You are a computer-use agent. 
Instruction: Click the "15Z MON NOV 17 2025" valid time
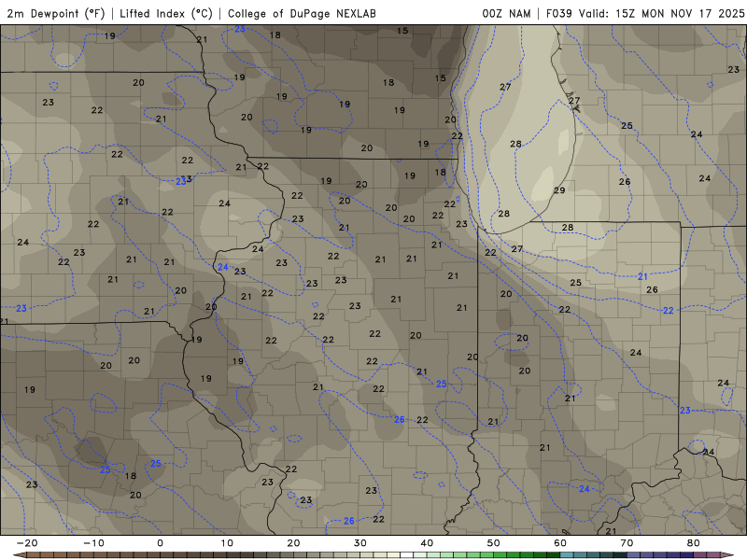[680, 13]
